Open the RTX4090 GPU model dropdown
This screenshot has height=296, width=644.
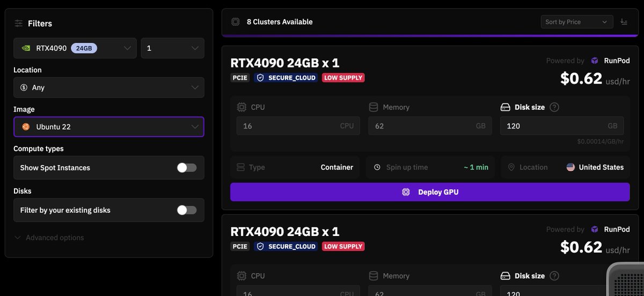[x=75, y=48]
